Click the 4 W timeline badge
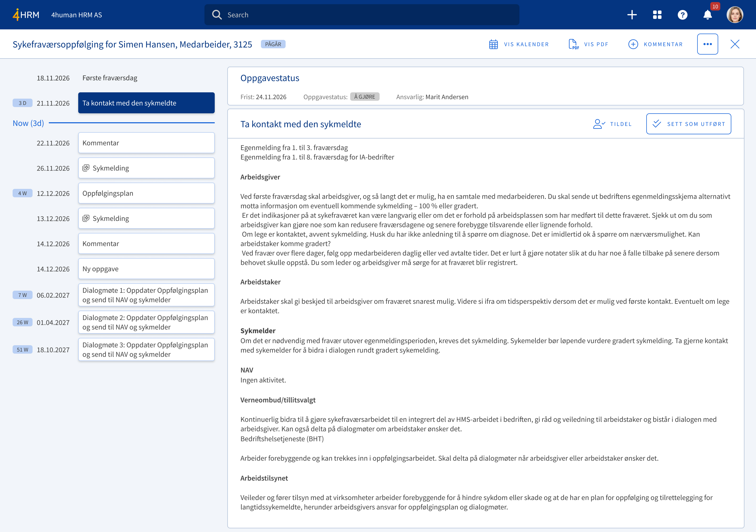The width and height of the screenshot is (756, 532). tap(22, 193)
